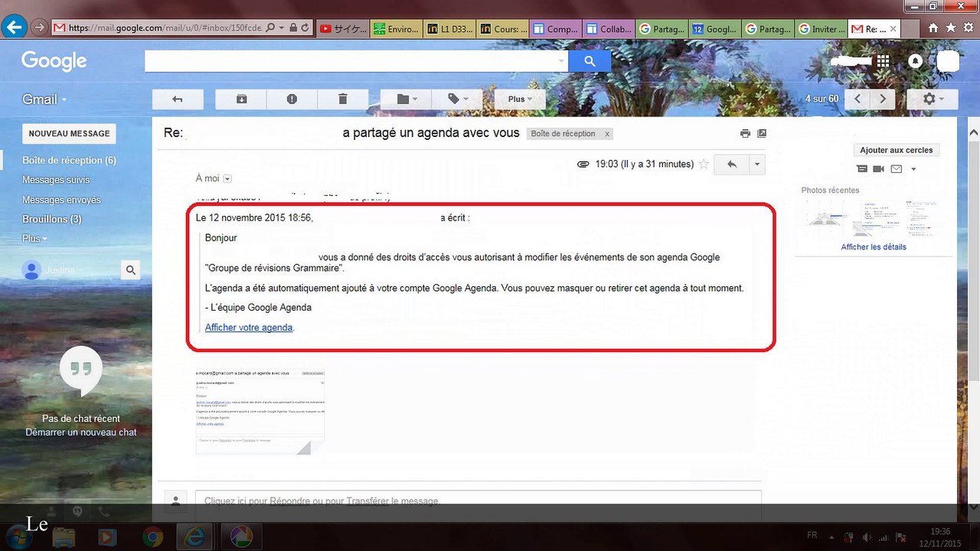
Task: Open Chrome from the taskbar
Action: [153, 536]
